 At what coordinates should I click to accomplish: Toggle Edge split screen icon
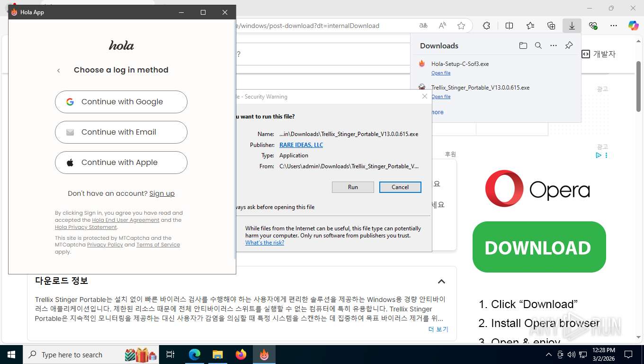tap(510, 26)
